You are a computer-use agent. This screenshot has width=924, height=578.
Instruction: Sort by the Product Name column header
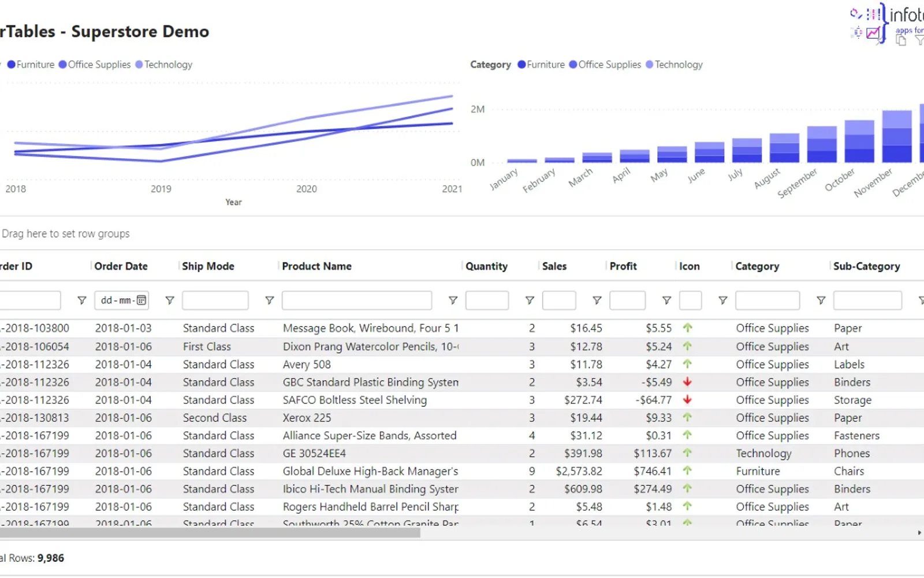316,266
